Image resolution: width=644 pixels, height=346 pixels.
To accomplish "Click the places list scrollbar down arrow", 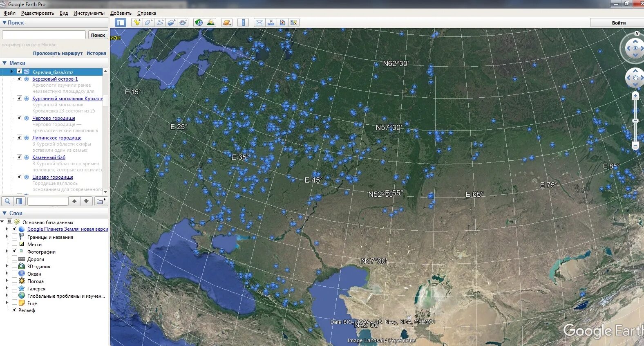I will [x=105, y=191].
